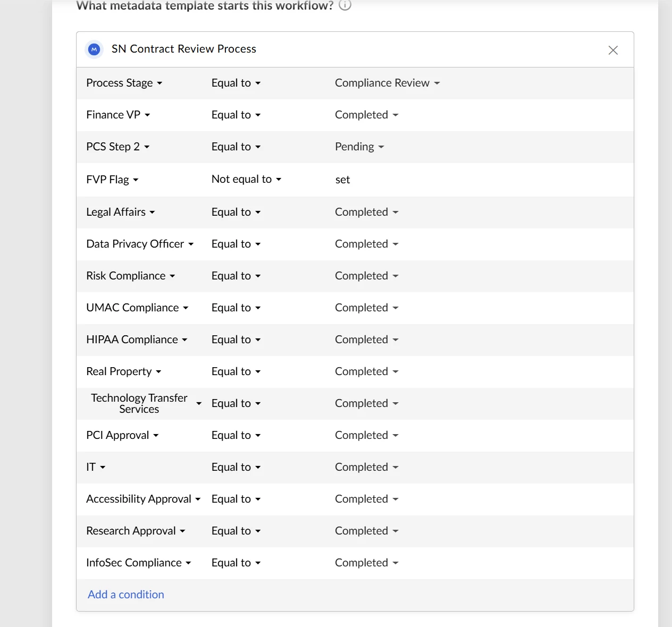The image size is (672, 627).
Task: Open the Real Property field dropdown
Action: click(124, 371)
